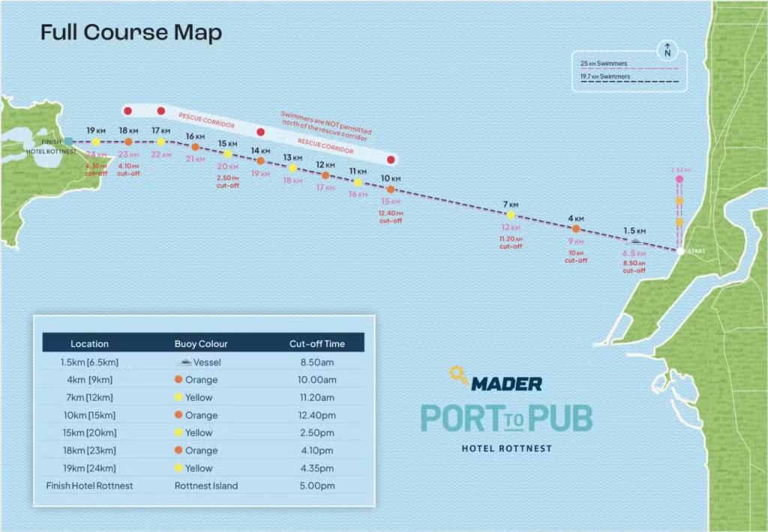Click the Cut-off Time column header
The image size is (768, 532).
(x=316, y=344)
